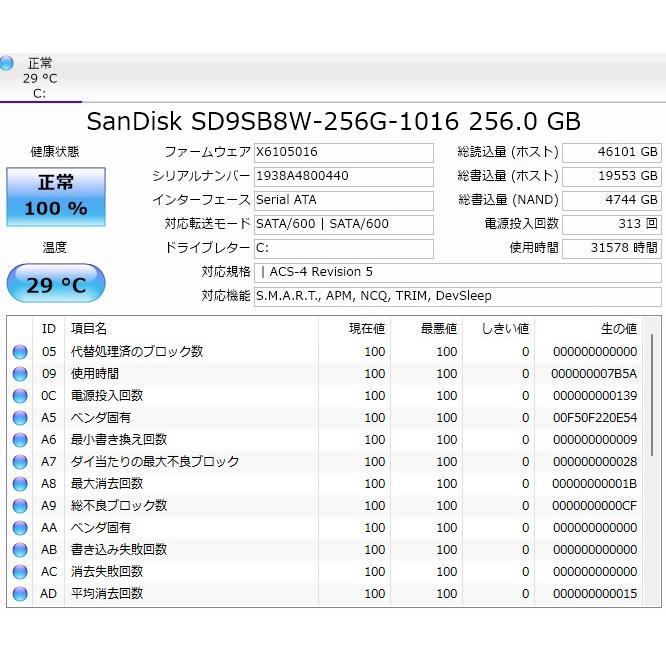
Task: Select the firmware field X6105016
Action: (343, 152)
